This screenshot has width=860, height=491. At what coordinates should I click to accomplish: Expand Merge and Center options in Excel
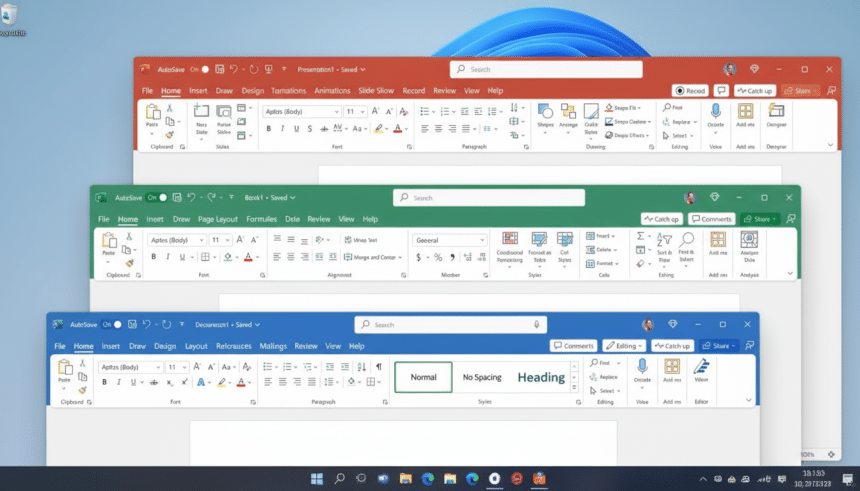coord(400,257)
